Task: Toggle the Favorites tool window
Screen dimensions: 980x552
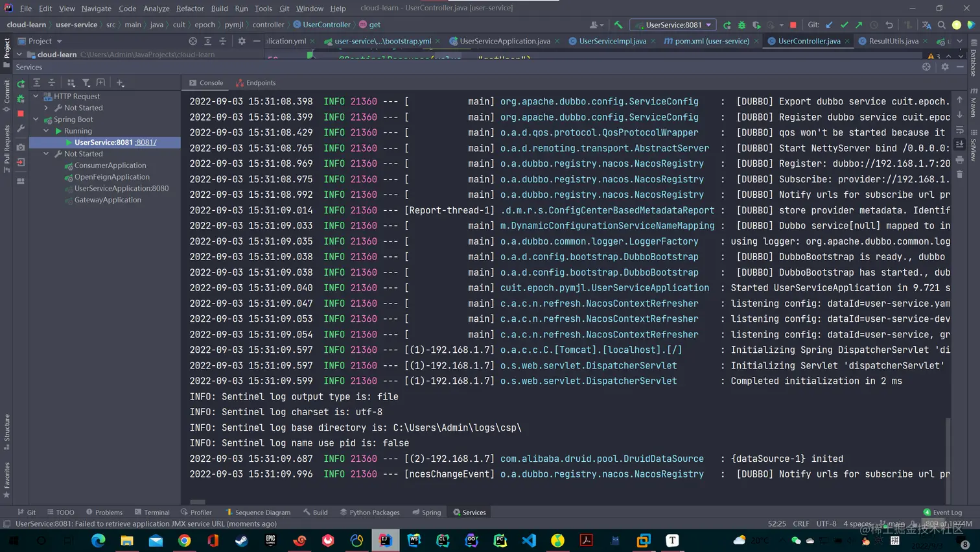Action: pyautogui.click(x=6, y=480)
